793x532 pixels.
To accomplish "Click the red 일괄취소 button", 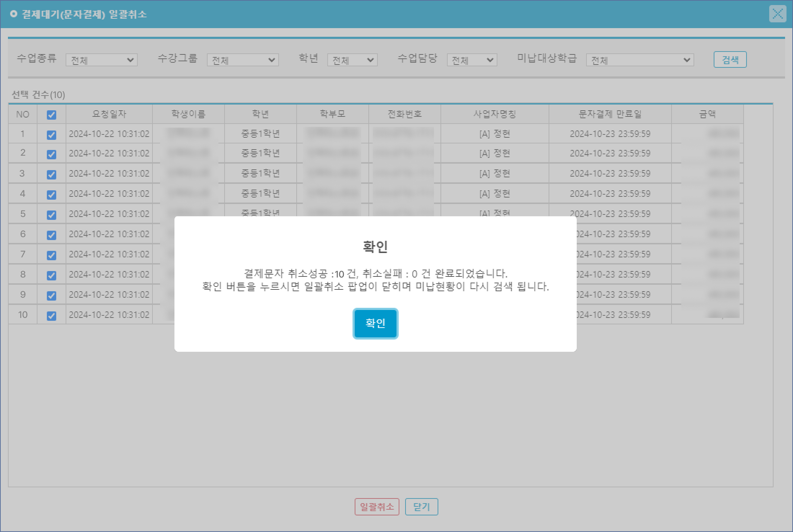I will click(377, 507).
